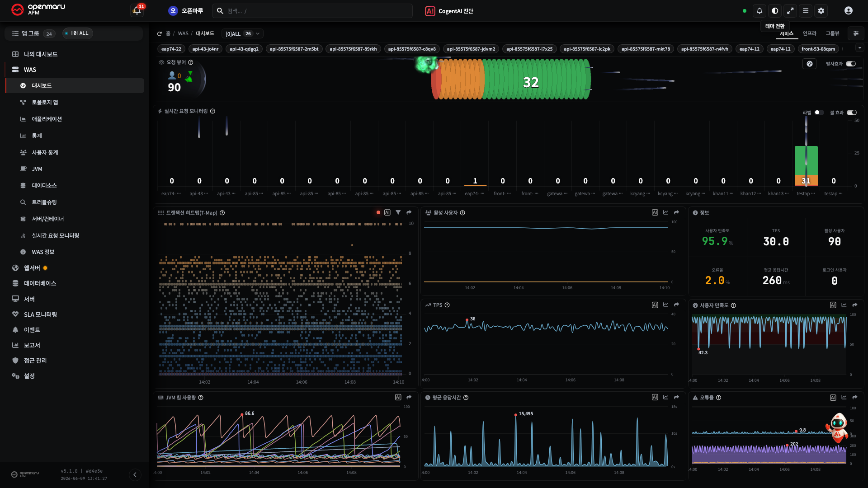Open the dashboard layout sliders icon
Screen dimensions: 868x488
click(856, 33)
